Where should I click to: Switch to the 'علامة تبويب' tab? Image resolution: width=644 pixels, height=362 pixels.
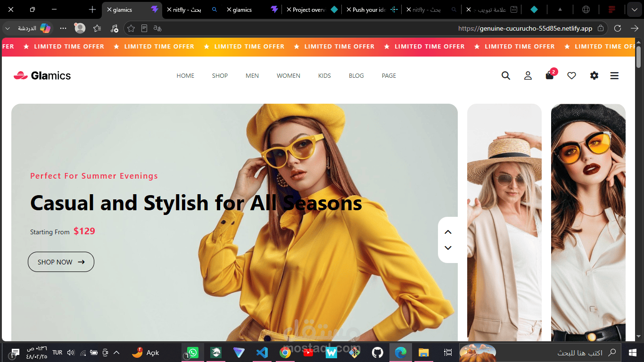(x=492, y=9)
